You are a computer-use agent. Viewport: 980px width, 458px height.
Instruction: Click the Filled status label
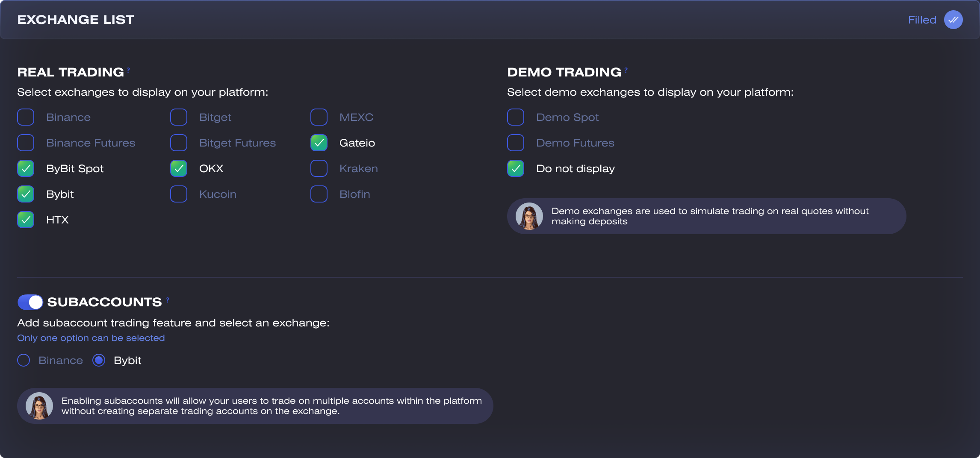coord(922,20)
